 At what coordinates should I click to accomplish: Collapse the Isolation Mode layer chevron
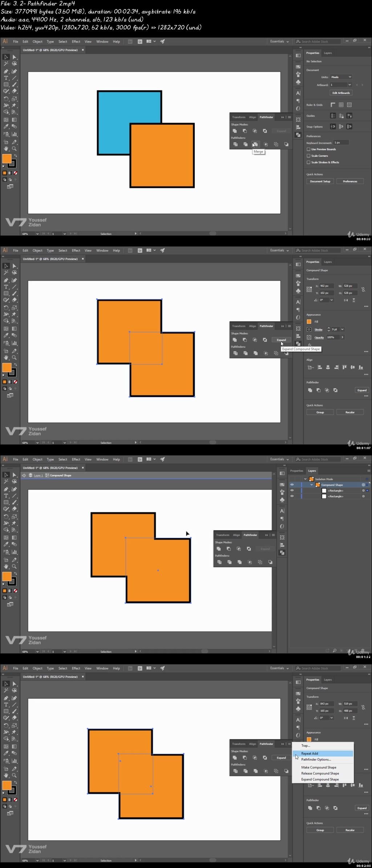[x=305, y=479]
